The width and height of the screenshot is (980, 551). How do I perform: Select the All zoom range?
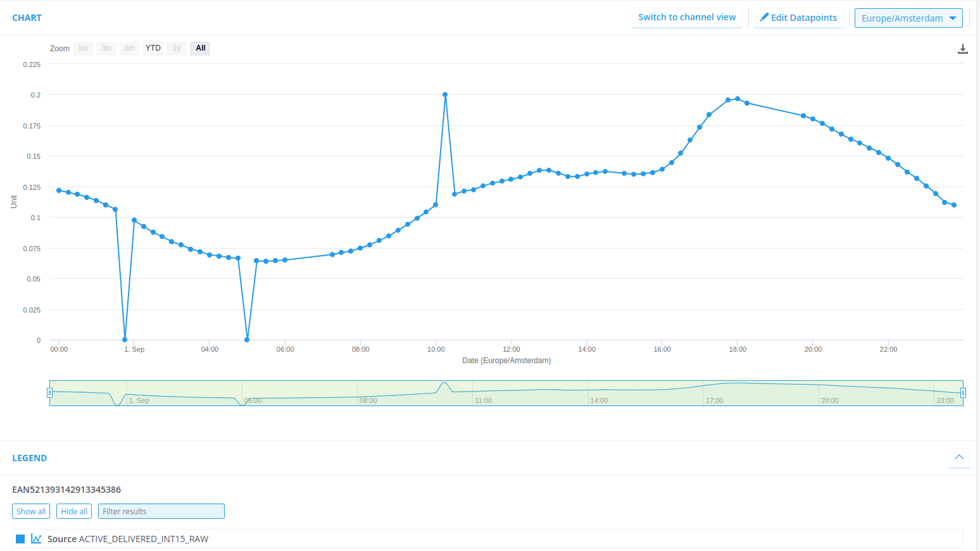(x=200, y=48)
